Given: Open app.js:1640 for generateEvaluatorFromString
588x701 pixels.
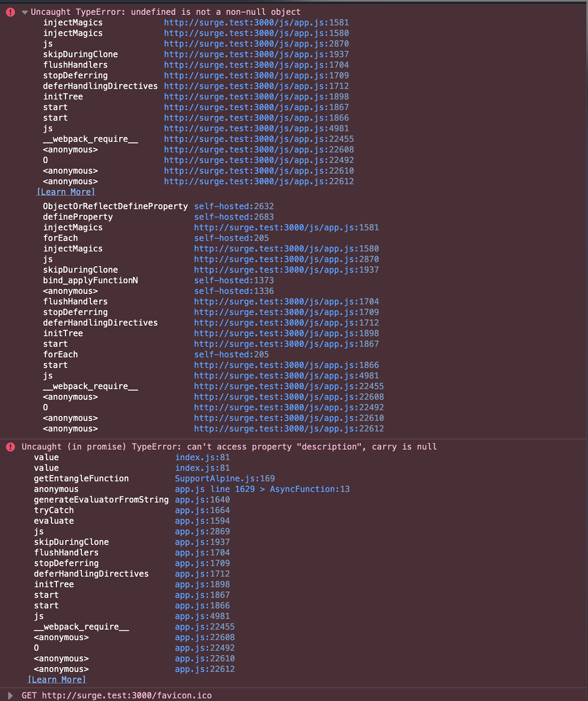Looking at the screenshot, I should pos(202,499).
